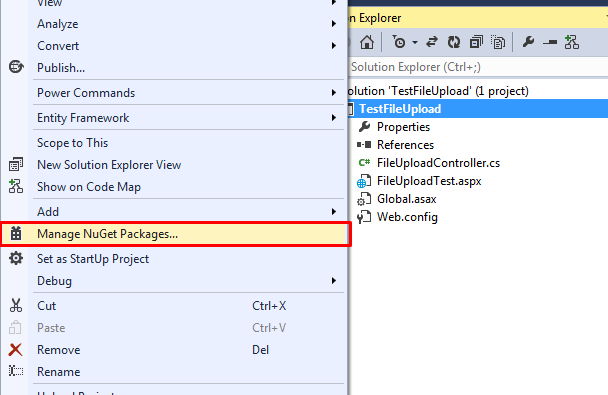Select FileUploadController.cs in the tree
Screen dimensions: 608x395
tap(438, 163)
